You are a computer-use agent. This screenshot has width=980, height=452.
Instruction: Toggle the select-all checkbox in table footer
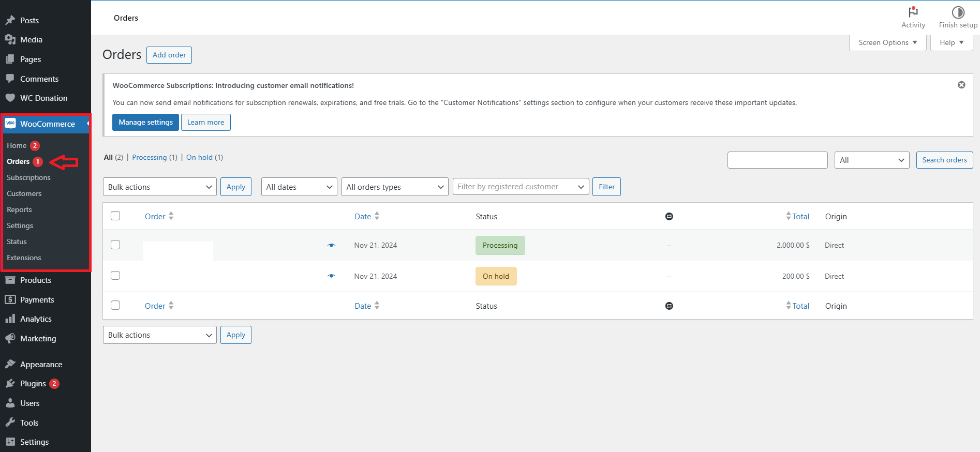tap(115, 305)
